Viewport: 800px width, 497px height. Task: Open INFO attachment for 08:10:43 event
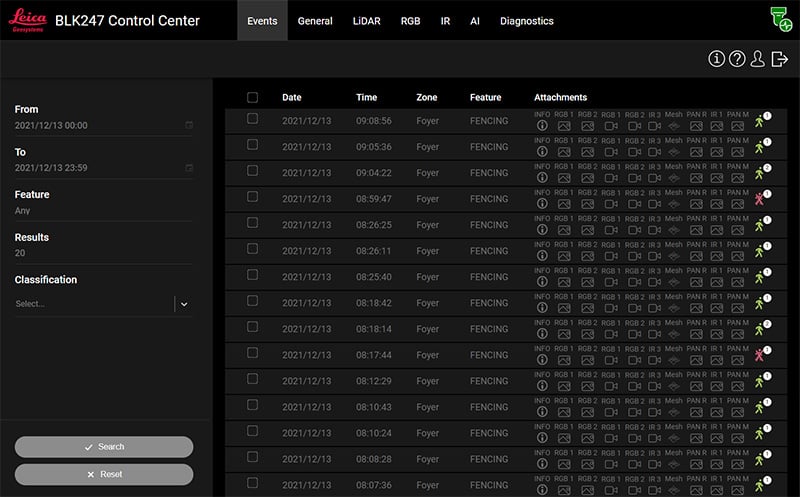click(x=542, y=411)
